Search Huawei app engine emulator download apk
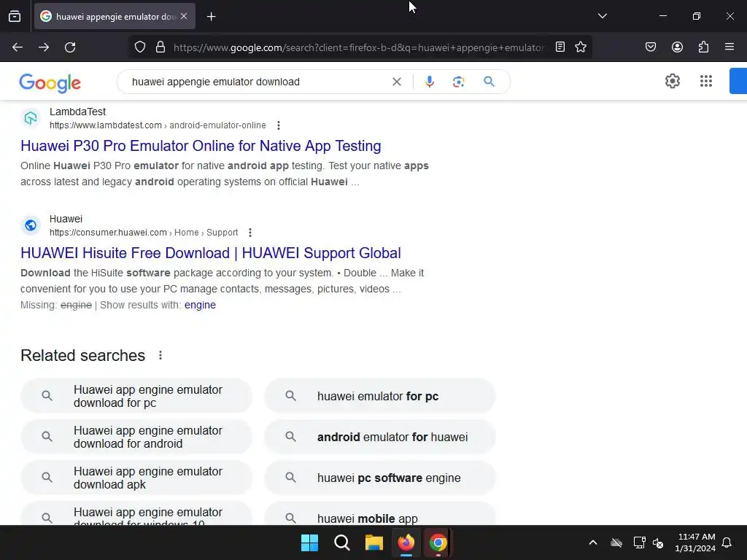The width and height of the screenshot is (747, 560). [x=136, y=478]
